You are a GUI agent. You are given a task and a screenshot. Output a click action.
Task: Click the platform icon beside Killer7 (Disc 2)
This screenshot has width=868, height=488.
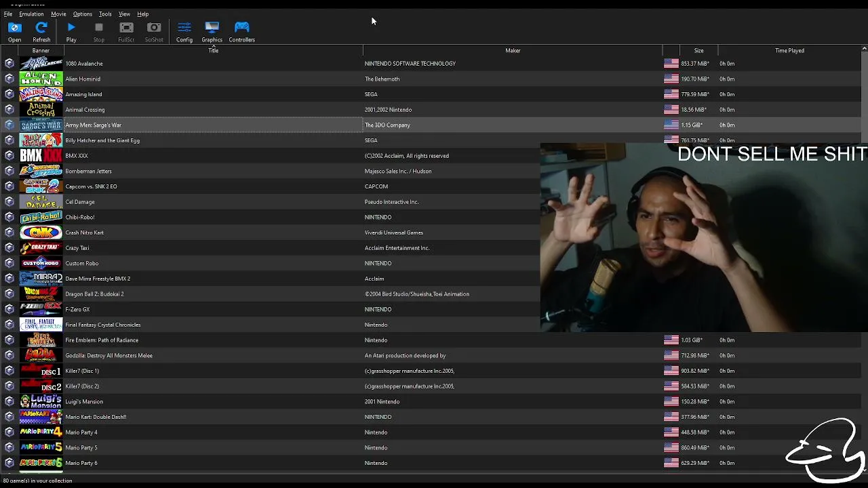tap(9, 386)
